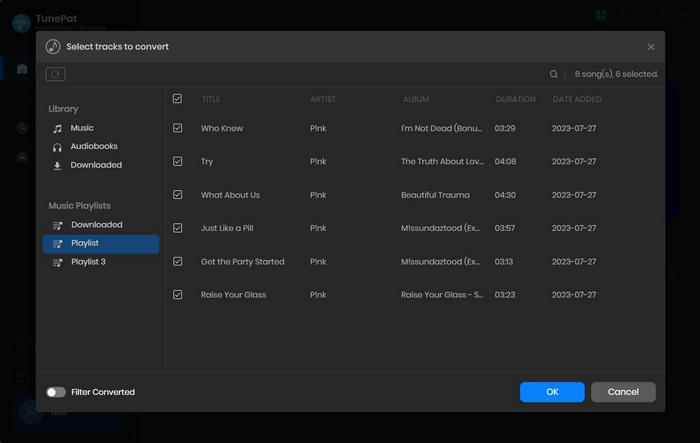Click the Just Like a Pill title
Viewport: 700px width, 443px height.
(227, 228)
